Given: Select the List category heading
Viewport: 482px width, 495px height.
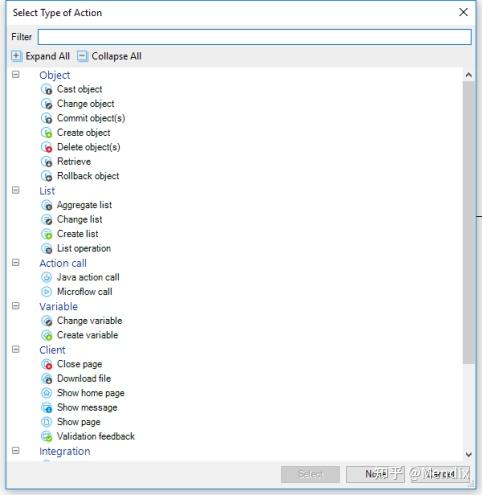Looking at the screenshot, I should pyautogui.click(x=47, y=191).
